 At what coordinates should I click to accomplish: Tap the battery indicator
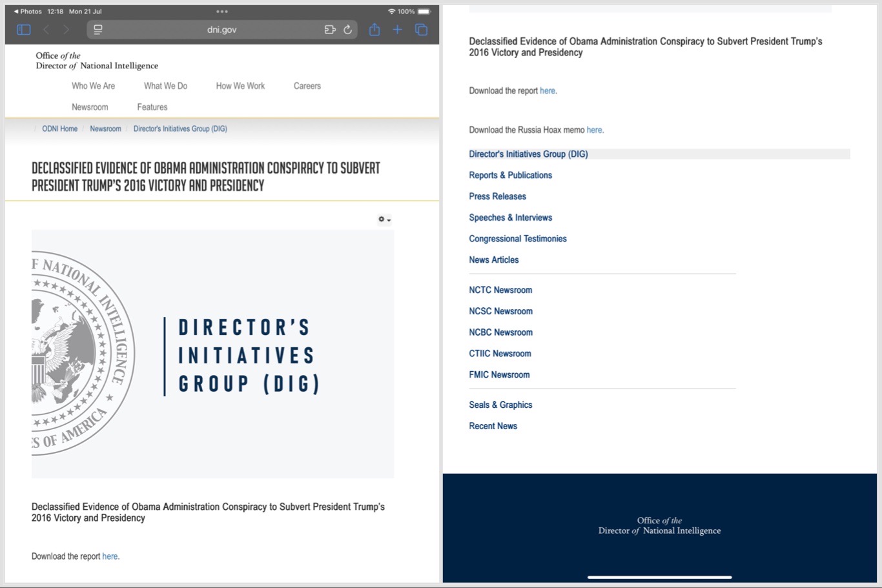pyautogui.click(x=424, y=12)
